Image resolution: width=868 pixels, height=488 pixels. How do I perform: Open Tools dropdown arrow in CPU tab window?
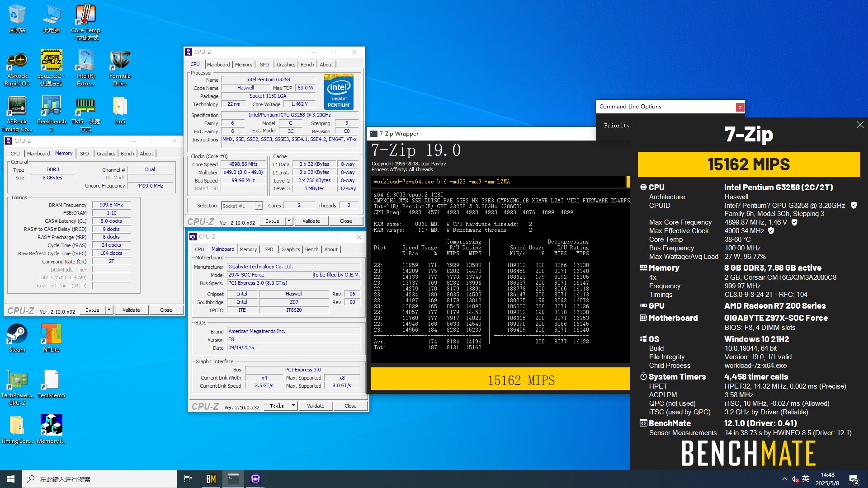tap(289, 221)
